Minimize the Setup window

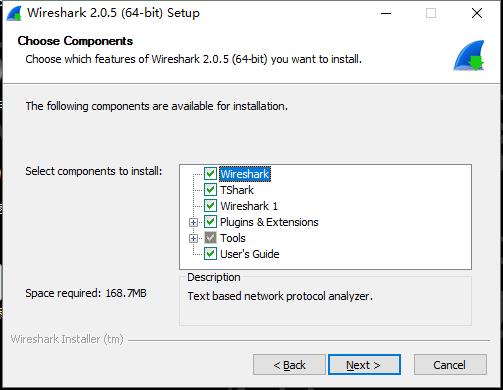click(x=386, y=13)
